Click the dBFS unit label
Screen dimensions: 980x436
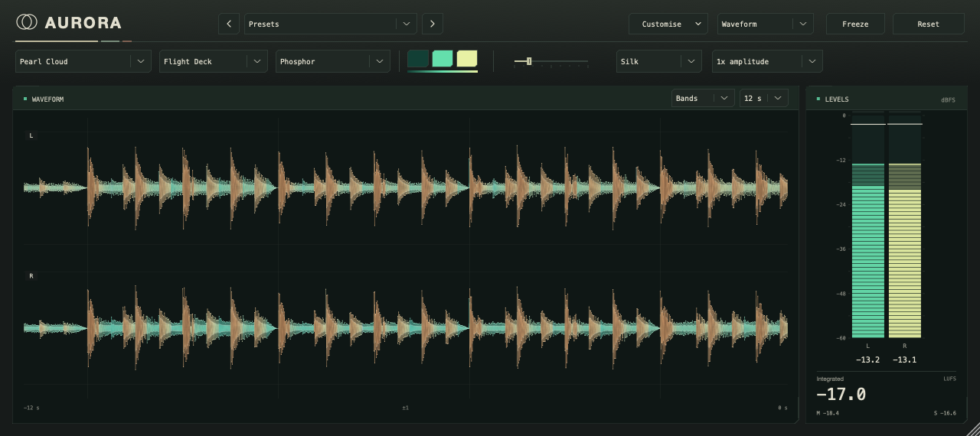[x=948, y=100]
